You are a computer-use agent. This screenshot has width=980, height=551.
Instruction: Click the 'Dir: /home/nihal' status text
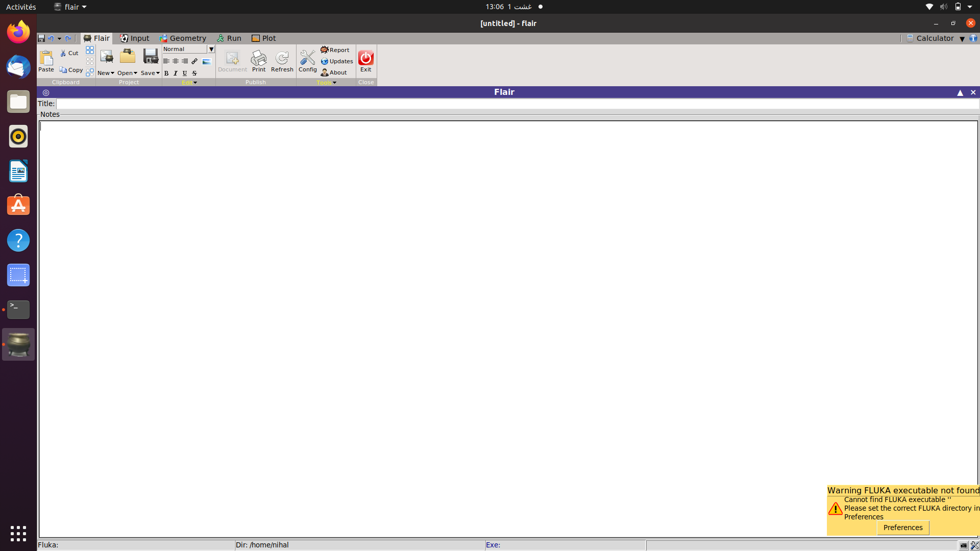(x=262, y=545)
